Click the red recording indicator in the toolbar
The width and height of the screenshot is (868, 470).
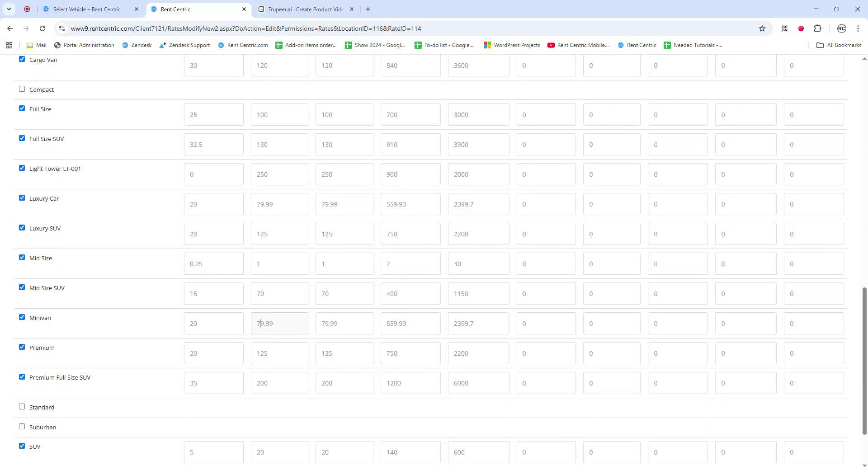point(801,28)
